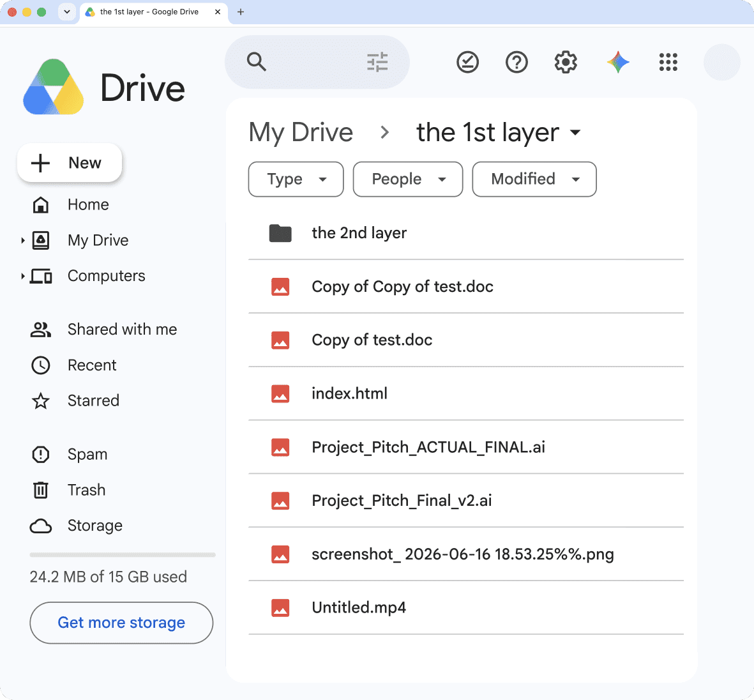Open the Help question mark icon

tap(516, 62)
